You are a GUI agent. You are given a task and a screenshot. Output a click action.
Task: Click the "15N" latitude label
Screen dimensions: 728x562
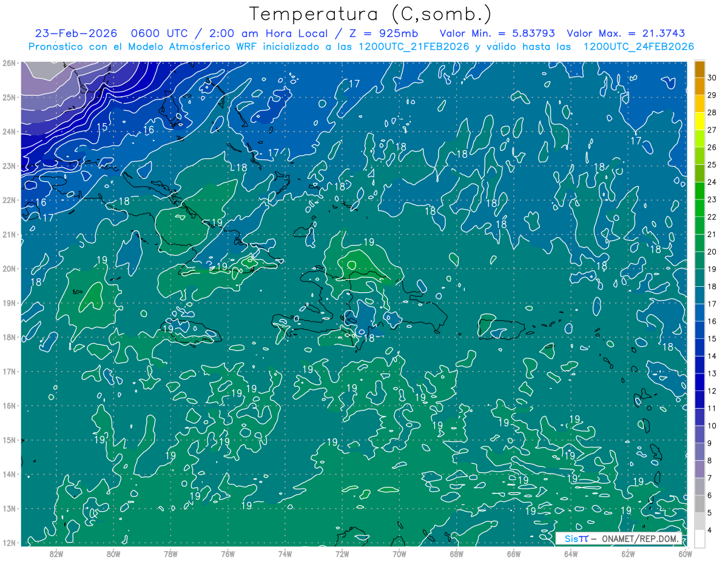pyautogui.click(x=9, y=440)
